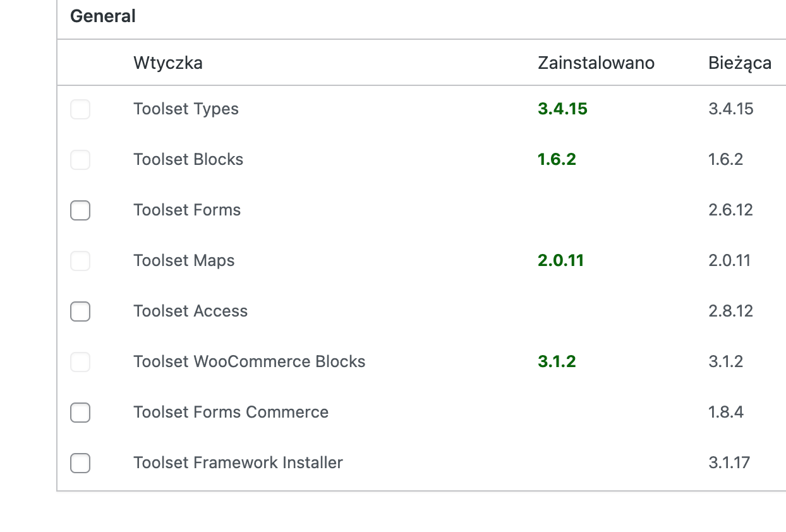Image resolution: width=786 pixels, height=532 pixels.
Task: Tick the Toolset Framework Installer checkbox
Action: [x=80, y=463]
